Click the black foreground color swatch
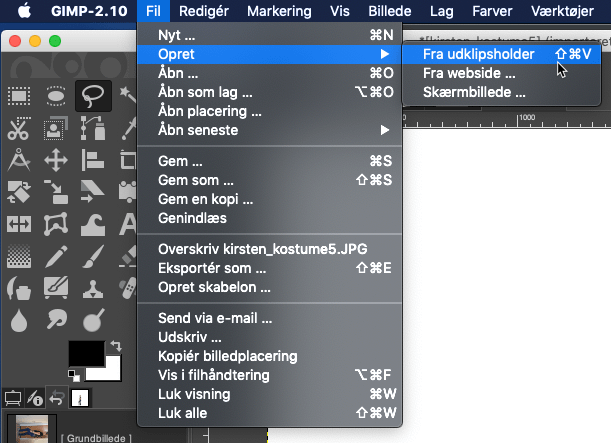This screenshot has width=611, height=443. tap(84, 353)
